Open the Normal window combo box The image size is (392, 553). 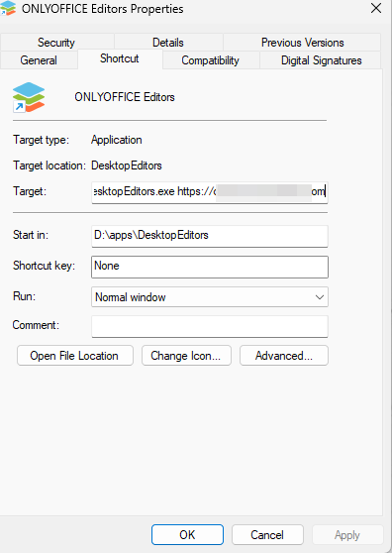pos(210,297)
